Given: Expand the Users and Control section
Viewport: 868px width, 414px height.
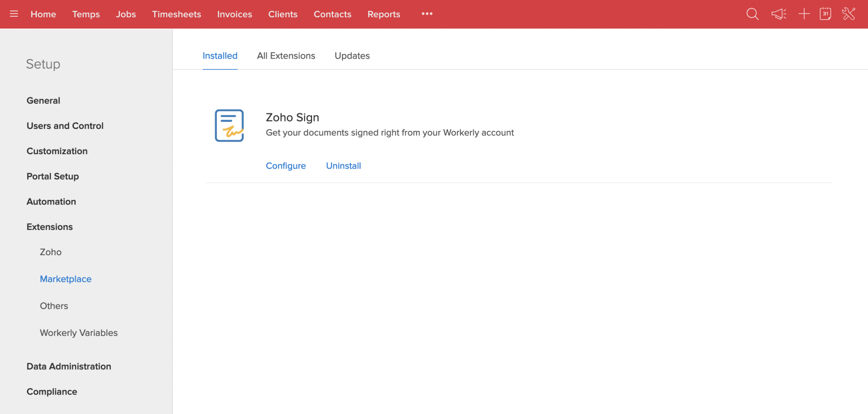Looking at the screenshot, I should tap(65, 126).
